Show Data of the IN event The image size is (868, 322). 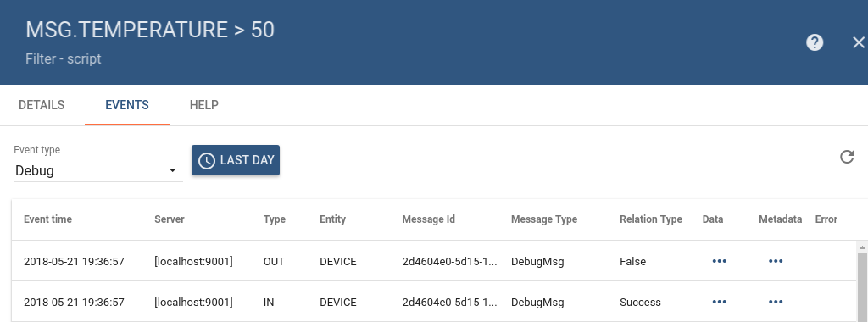click(x=719, y=302)
